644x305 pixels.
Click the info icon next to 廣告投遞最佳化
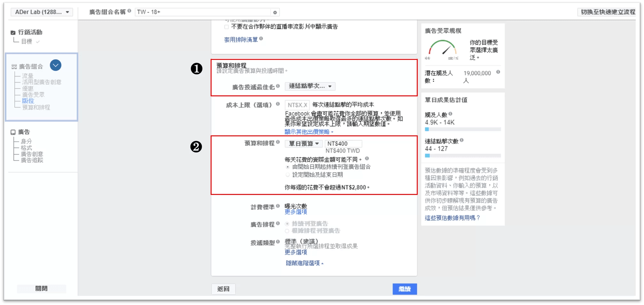coord(279,86)
